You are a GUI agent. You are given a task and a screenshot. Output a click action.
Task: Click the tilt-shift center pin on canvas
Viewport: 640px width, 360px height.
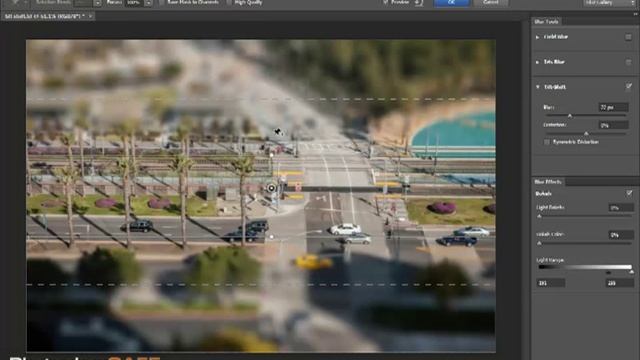[271, 188]
